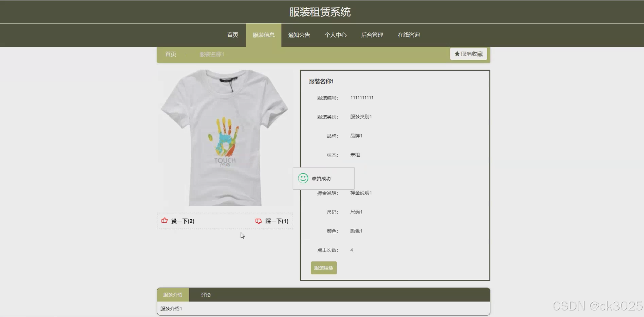The height and width of the screenshot is (317, 644).
Task: Switch to the 评论 tab
Action: pyautogui.click(x=206, y=295)
